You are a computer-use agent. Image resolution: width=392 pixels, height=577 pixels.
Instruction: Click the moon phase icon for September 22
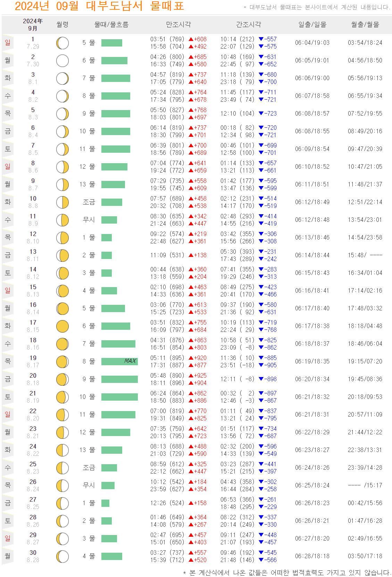pyautogui.click(x=62, y=415)
